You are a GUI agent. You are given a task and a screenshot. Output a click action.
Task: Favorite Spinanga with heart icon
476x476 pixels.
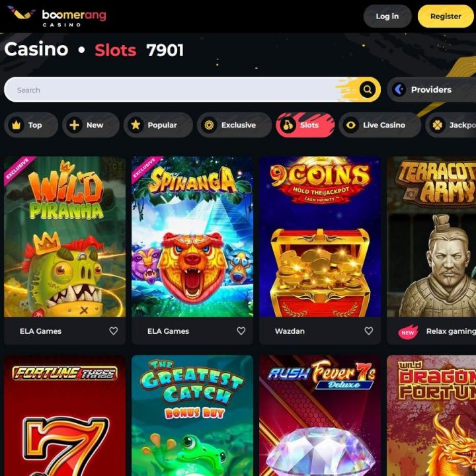[241, 331]
